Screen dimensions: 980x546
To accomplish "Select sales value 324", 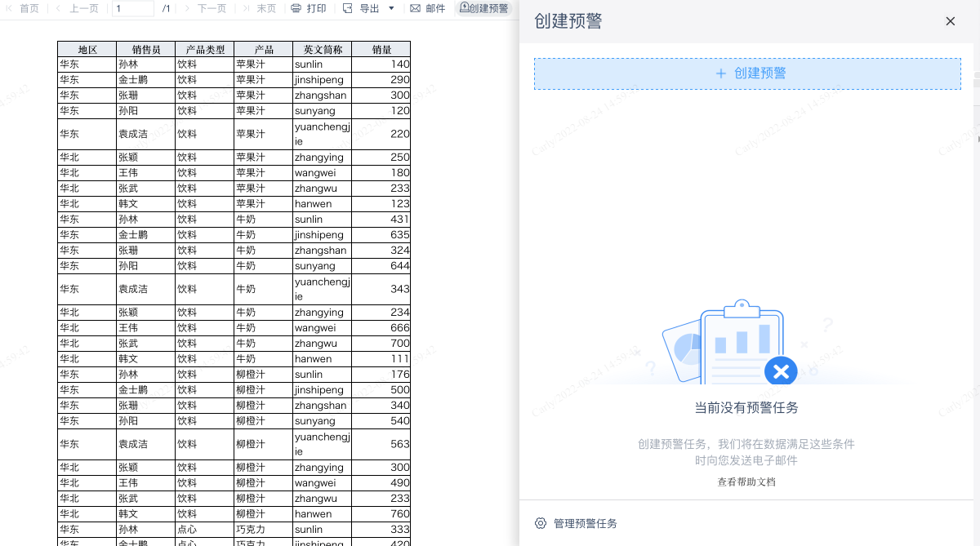I will click(x=381, y=251).
